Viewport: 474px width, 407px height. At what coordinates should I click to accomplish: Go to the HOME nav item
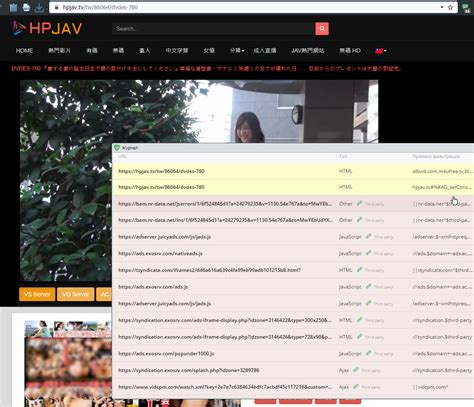[24, 51]
